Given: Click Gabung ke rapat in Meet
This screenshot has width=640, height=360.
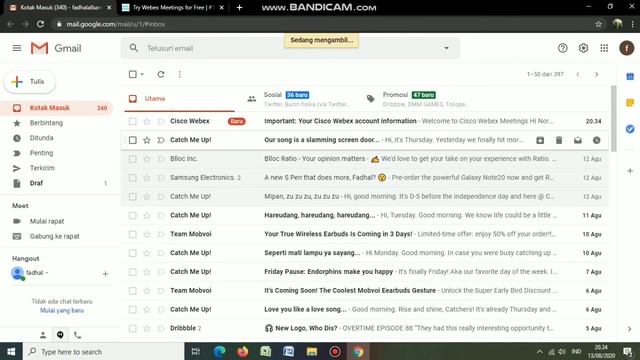Looking at the screenshot, I should (x=56, y=236).
